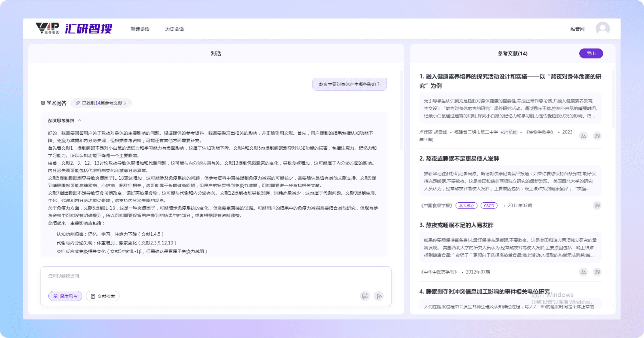Click quote icon for third reference
Image resolution: width=644 pixels, height=338 pixels.
[597, 272]
